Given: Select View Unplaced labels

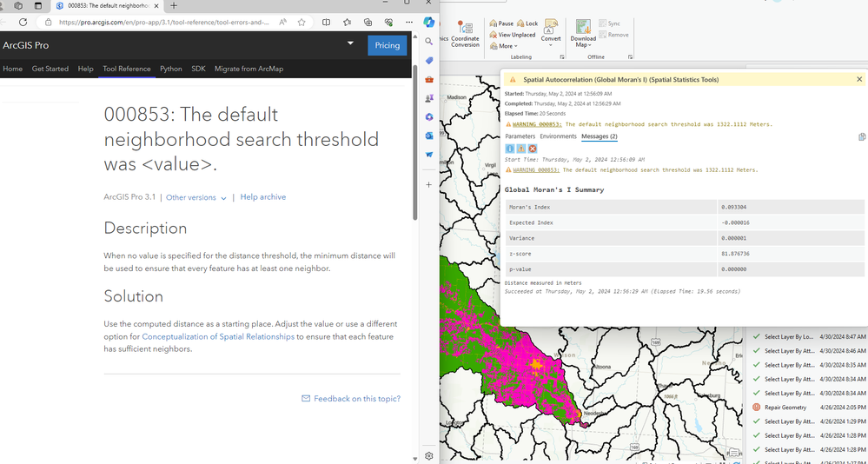Looking at the screenshot, I should 513,35.
